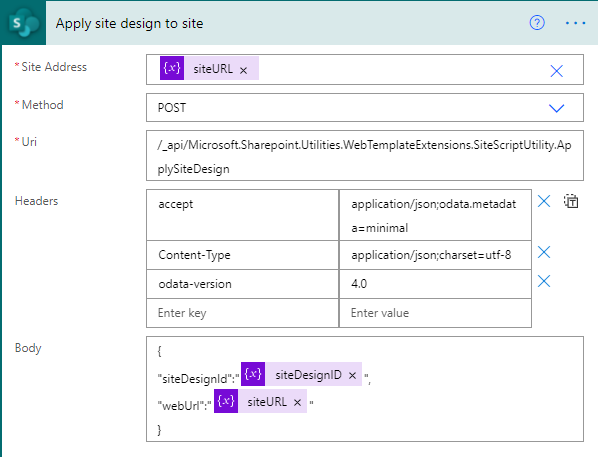Delete the accept header row

pos(544,201)
